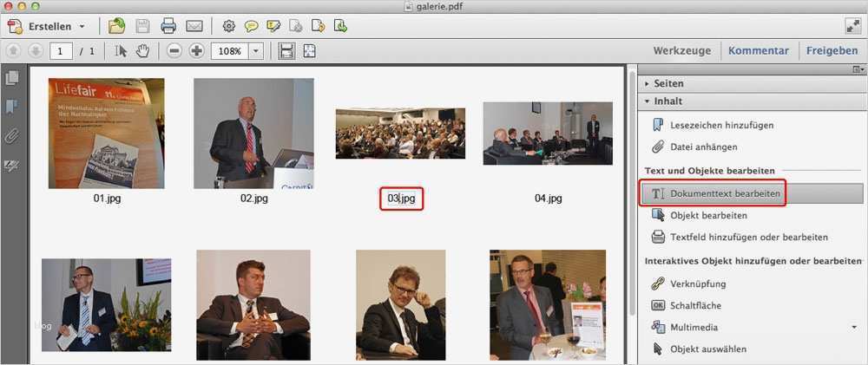Send file by email envelope icon
This screenshot has width=868, height=365.
click(194, 26)
